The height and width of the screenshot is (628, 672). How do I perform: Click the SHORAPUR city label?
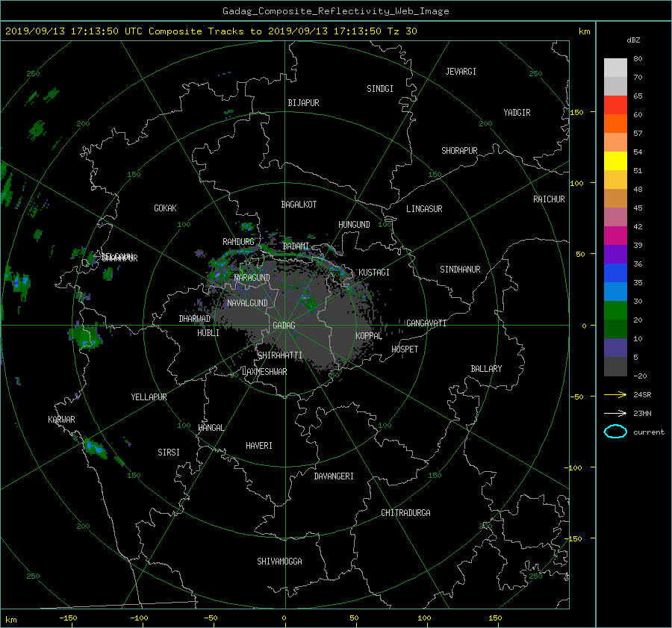click(x=459, y=150)
